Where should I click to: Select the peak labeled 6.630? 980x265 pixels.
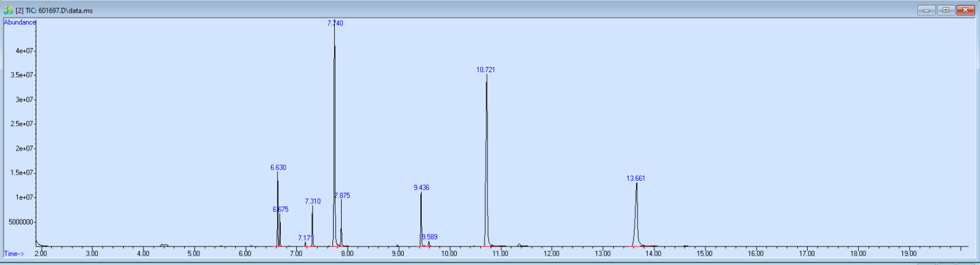point(278,168)
